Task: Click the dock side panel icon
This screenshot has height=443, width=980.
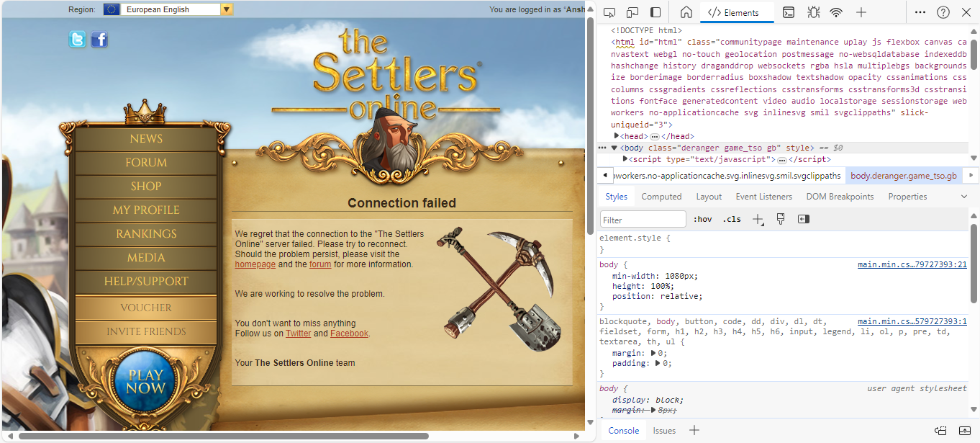Action: coord(655,12)
